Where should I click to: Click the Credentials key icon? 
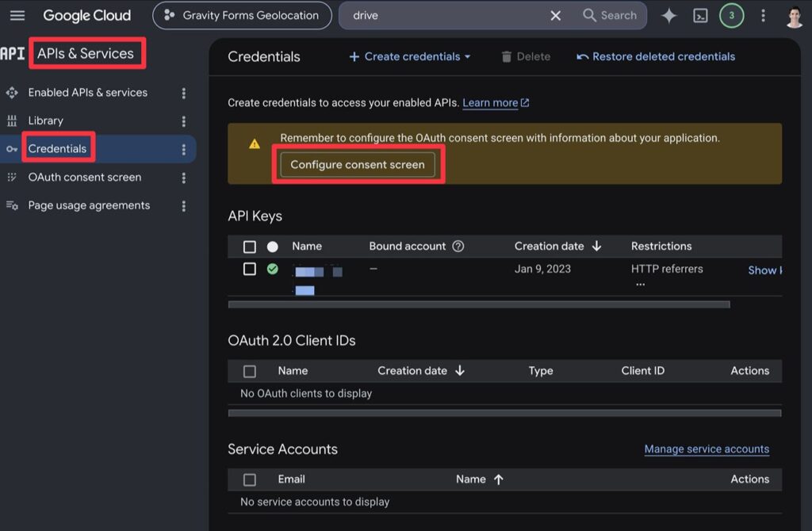coord(12,149)
